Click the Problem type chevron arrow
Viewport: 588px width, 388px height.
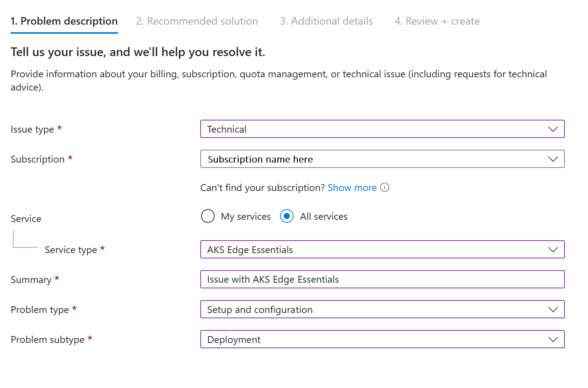click(x=553, y=310)
